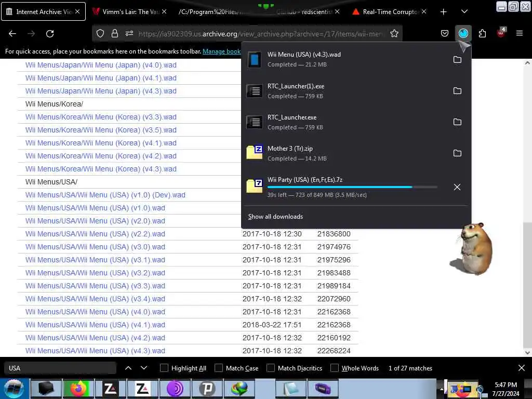Go back to the previous page
This screenshot has width=532, height=399.
[x=12, y=34]
